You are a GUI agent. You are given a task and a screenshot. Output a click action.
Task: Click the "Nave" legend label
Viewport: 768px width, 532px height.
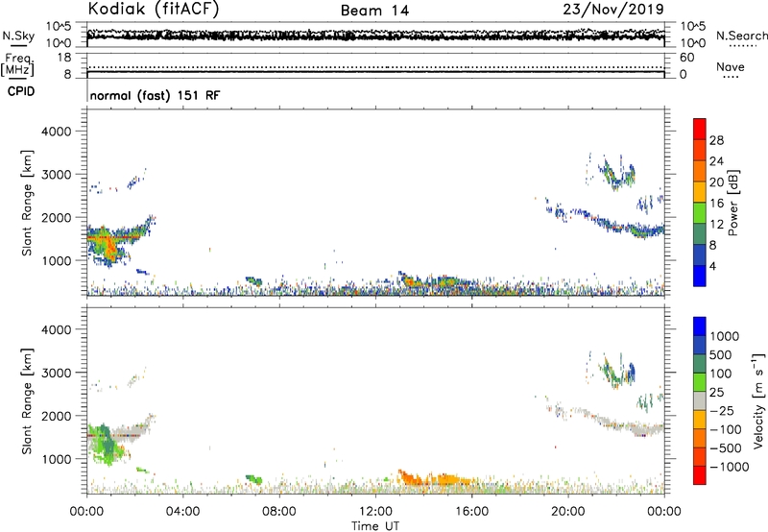(x=731, y=66)
